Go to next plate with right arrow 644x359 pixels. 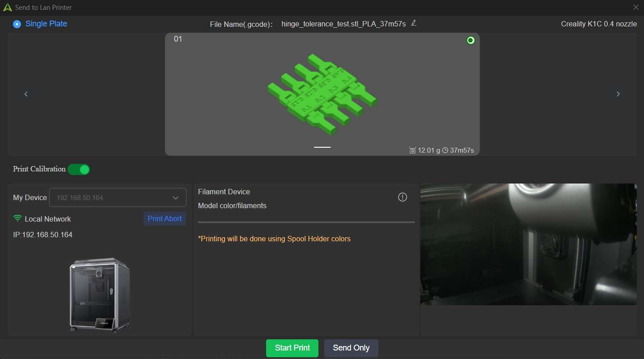pos(618,94)
